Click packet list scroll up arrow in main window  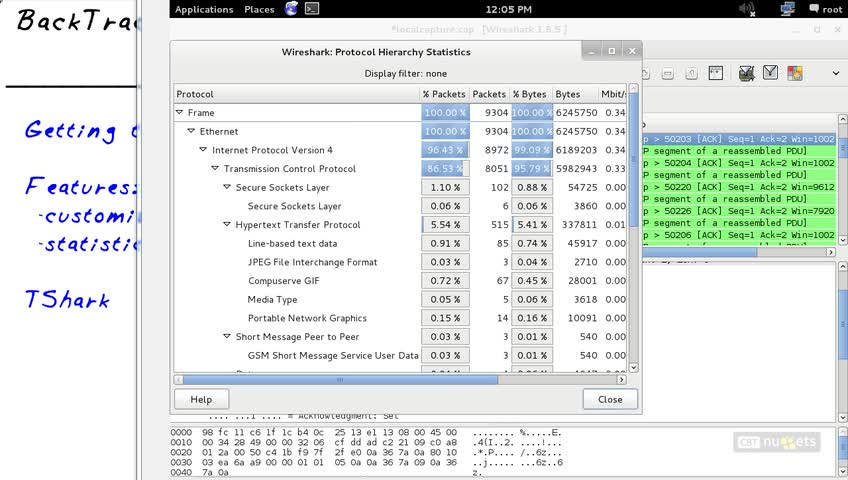tap(843, 118)
